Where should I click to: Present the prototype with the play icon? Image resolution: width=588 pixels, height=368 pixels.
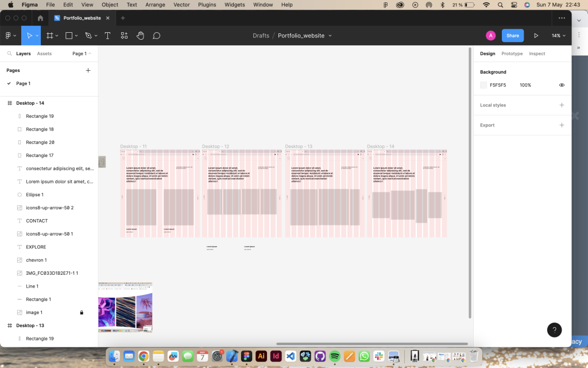point(536,36)
